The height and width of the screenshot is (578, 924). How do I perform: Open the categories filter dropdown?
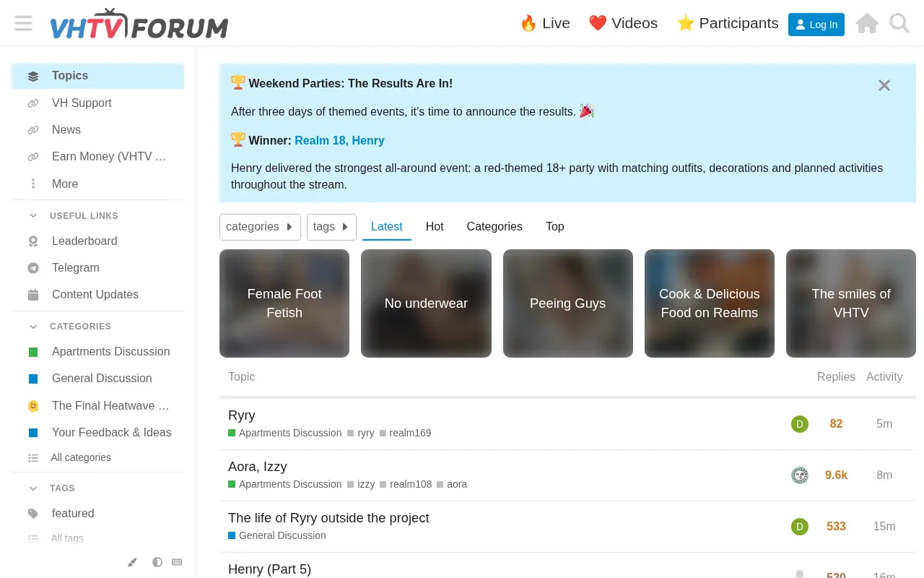[260, 227]
